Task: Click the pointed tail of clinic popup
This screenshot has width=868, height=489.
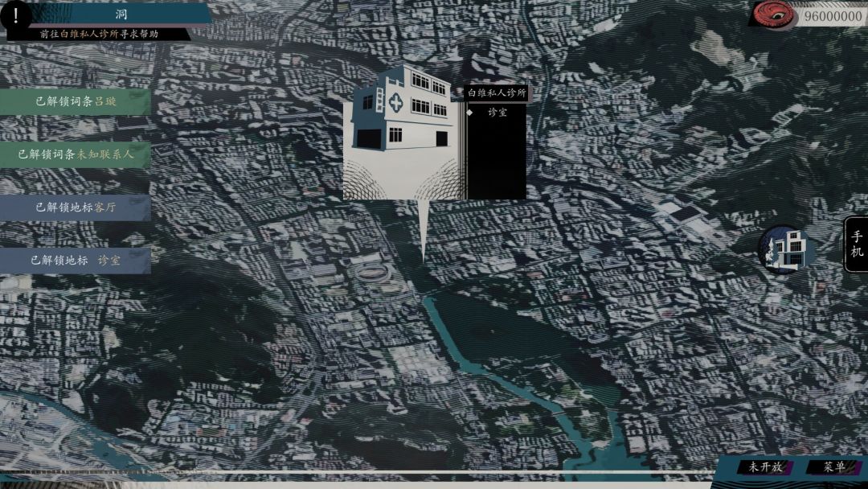Action: (x=423, y=233)
